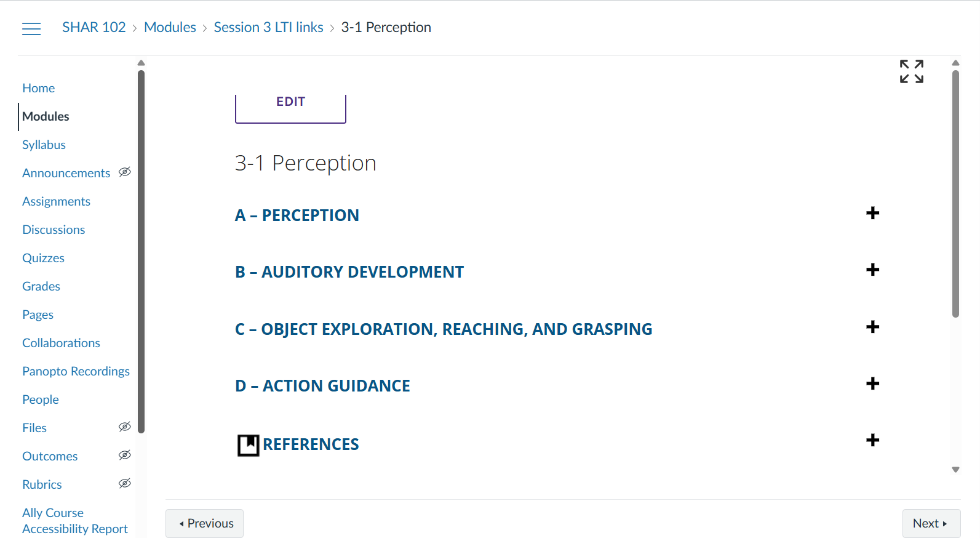Click the hidden-eye icon next to Files
Viewport: 980px width, 538px height.
click(125, 427)
